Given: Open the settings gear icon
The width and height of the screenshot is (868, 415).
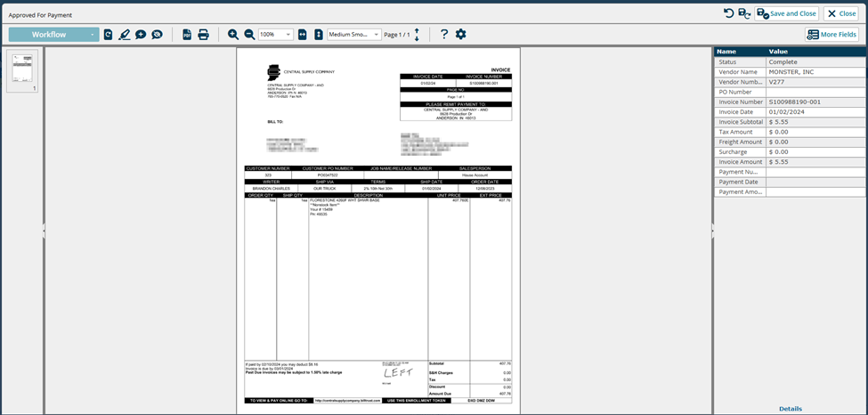Looking at the screenshot, I should (x=460, y=35).
